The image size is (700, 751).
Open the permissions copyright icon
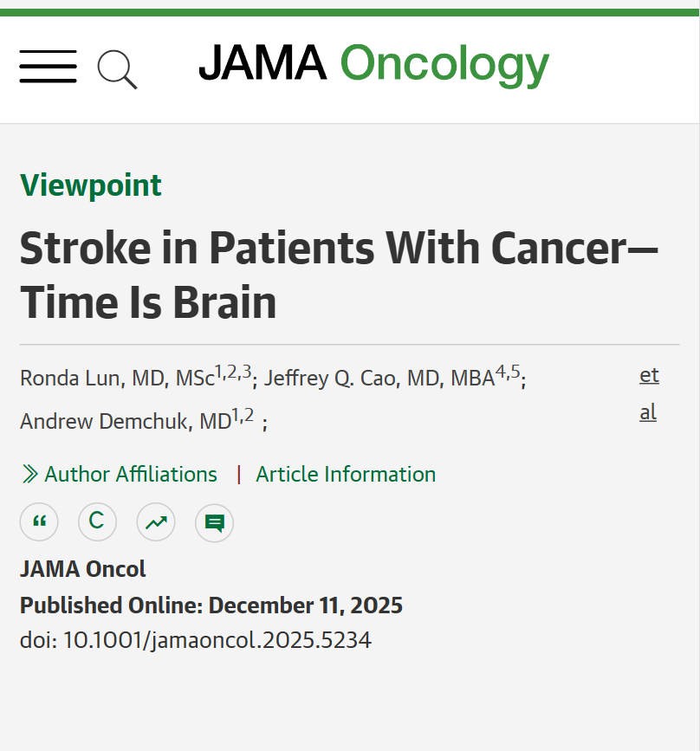click(97, 522)
